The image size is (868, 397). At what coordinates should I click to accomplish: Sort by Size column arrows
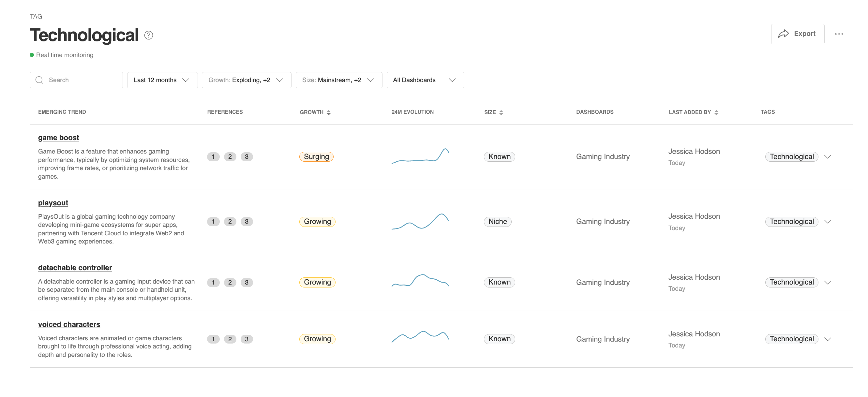[x=501, y=112]
